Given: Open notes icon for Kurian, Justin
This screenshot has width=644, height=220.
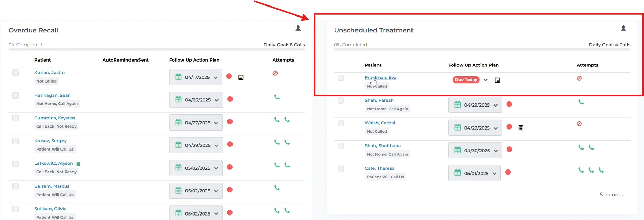Looking at the screenshot, I should click(241, 77).
